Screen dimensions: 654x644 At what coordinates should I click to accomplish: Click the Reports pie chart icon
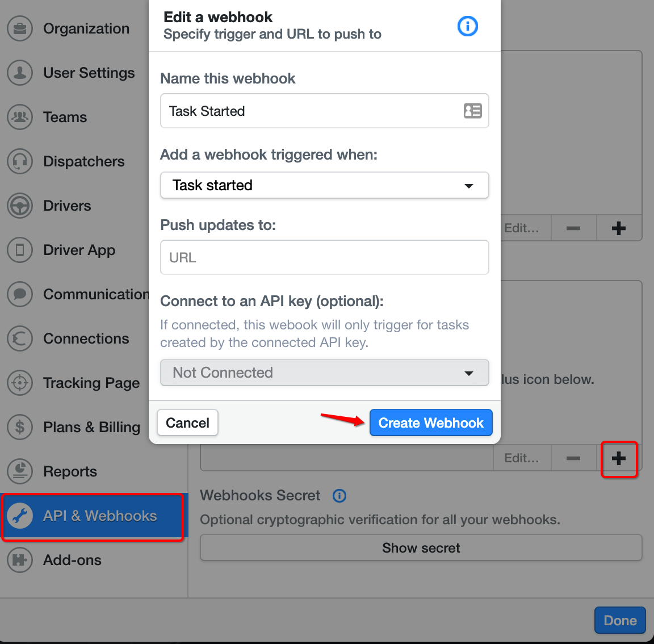coord(20,471)
